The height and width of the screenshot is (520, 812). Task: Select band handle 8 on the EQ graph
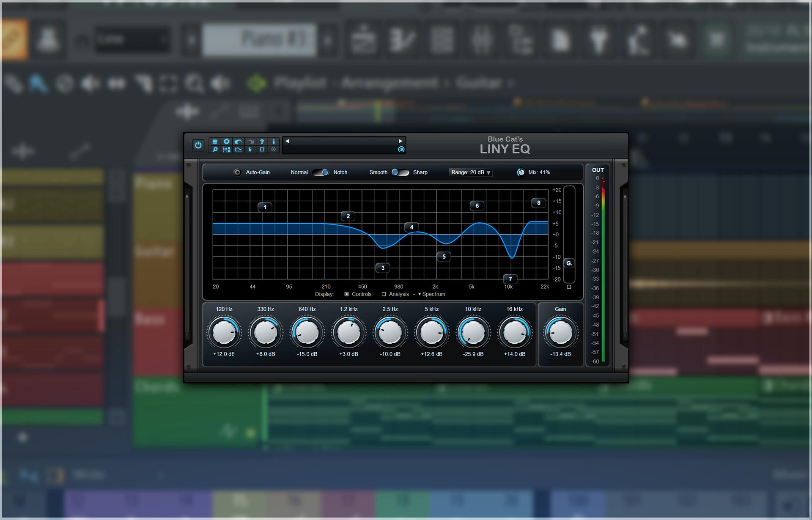(538, 203)
